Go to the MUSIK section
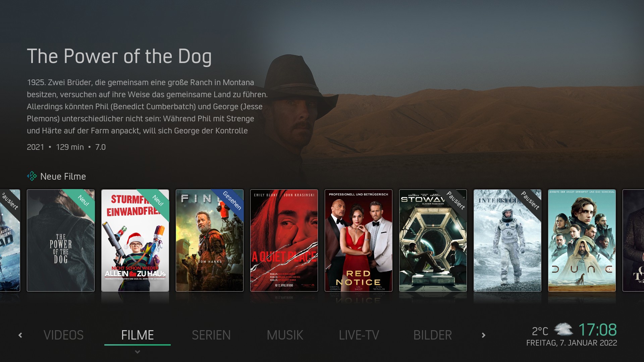The image size is (644, 362). [x=285, y=335]
